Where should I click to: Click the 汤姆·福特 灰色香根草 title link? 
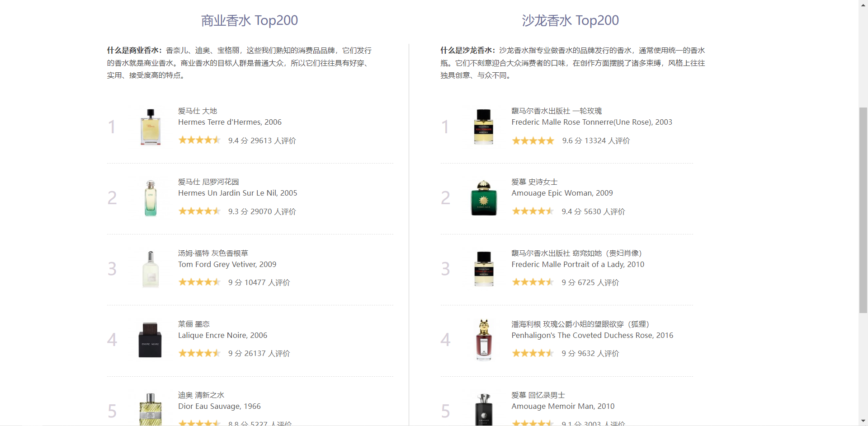(213, 253)
